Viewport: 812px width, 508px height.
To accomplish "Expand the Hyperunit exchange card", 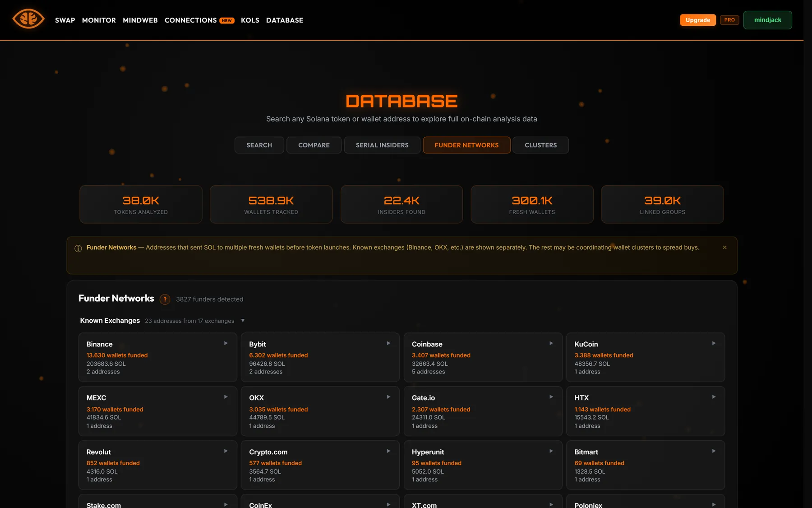I will click(551, 451).
